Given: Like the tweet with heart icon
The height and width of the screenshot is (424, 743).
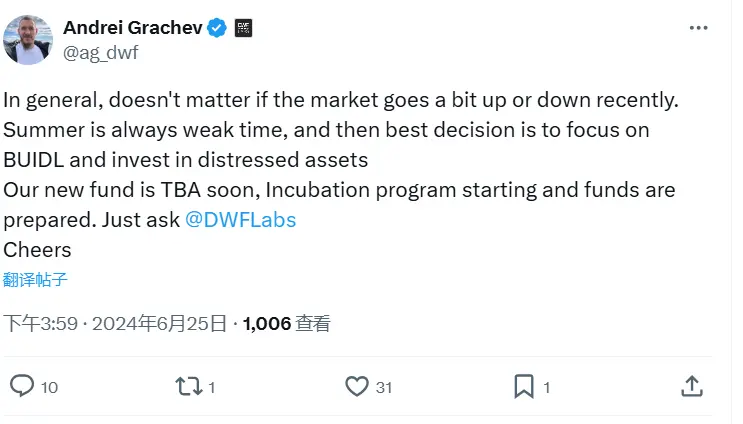Looking at the screenshot, I should [x=356, y=386].
